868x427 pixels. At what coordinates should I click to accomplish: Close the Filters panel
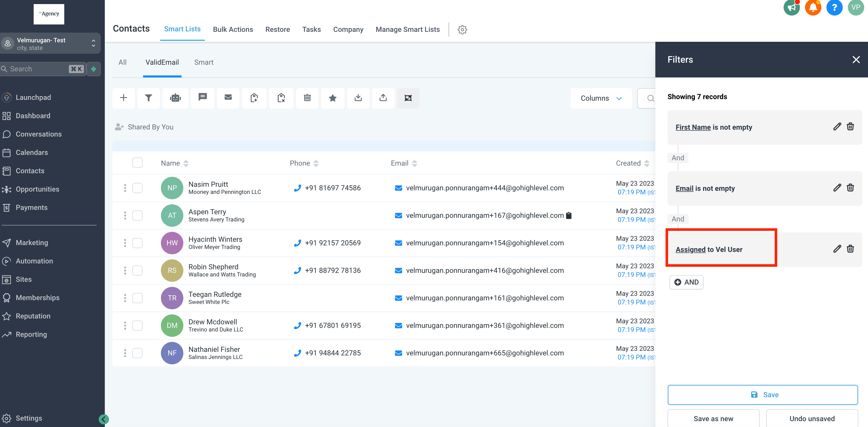(x=856, y=60)
